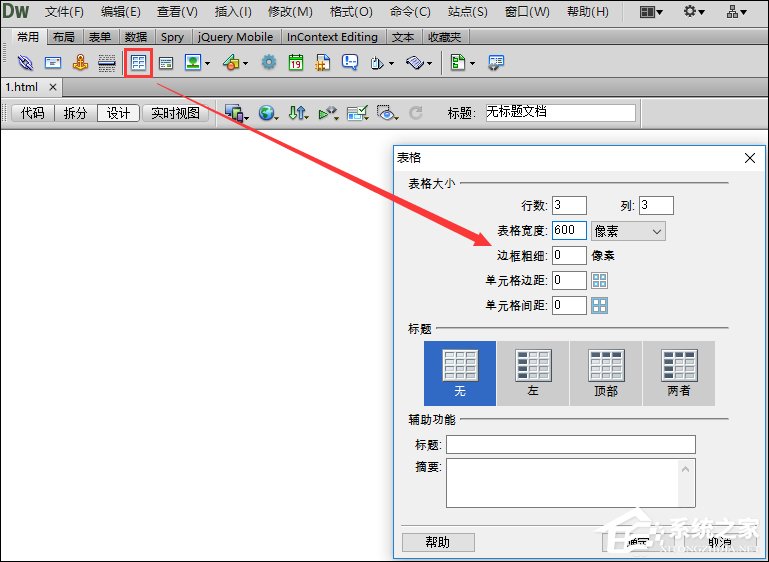Switch to the InContext Editing tab
Viewport: 769px width, 562px height.
point(332,37)
